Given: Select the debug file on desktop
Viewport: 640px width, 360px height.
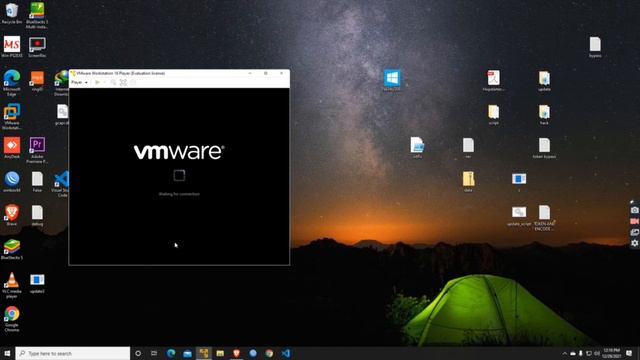Looking at the screenshot, I should click(37, 215).
